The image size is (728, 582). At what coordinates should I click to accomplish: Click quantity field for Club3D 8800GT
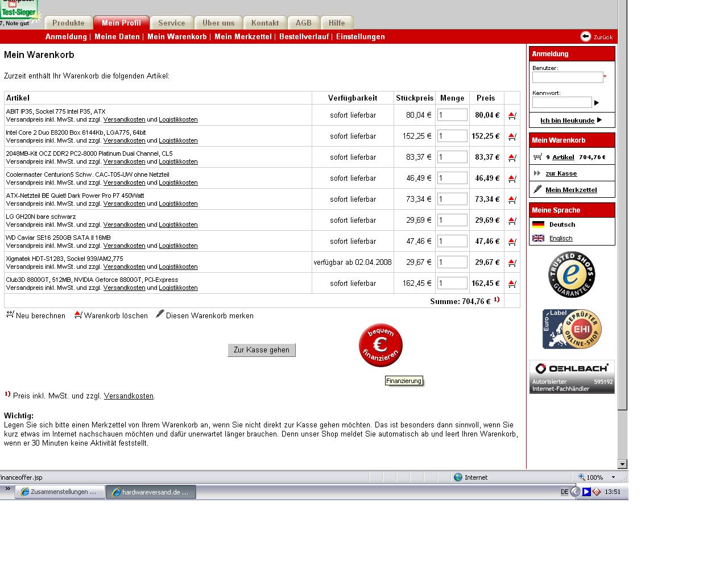(452, 283)
